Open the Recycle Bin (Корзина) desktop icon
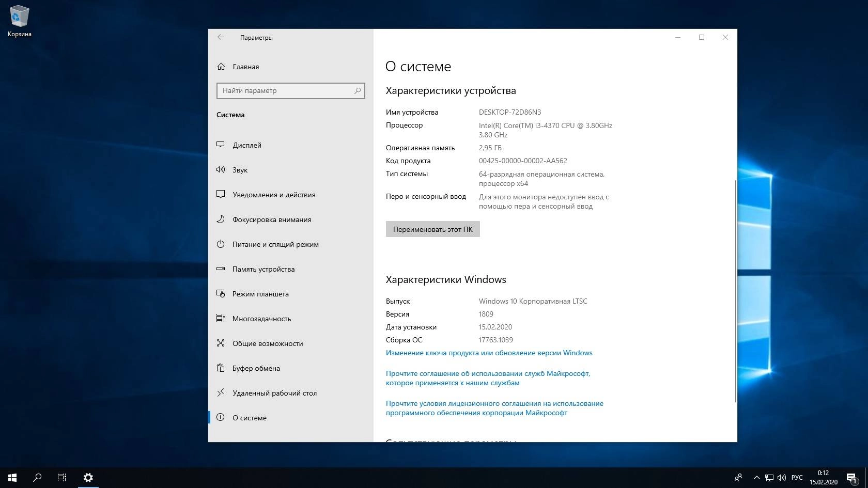Image resolution: width=868 pixels, height=488 pixels. [x=19, y=22]
